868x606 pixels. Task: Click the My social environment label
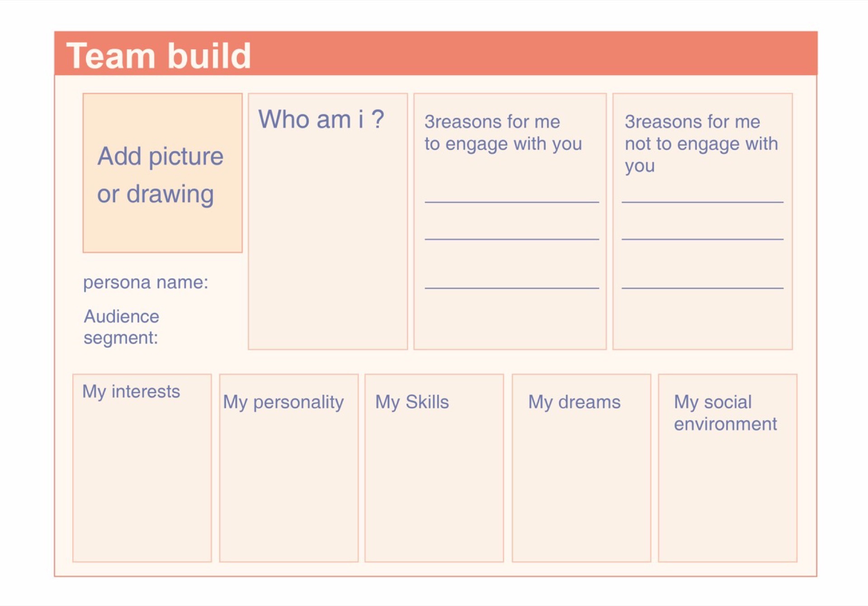[725, 413]
